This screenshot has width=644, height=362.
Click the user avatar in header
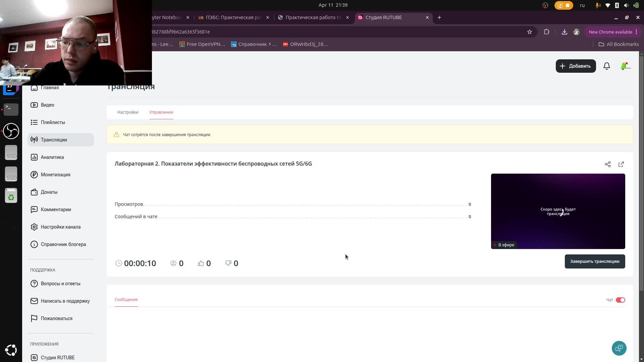click(625, 66)
